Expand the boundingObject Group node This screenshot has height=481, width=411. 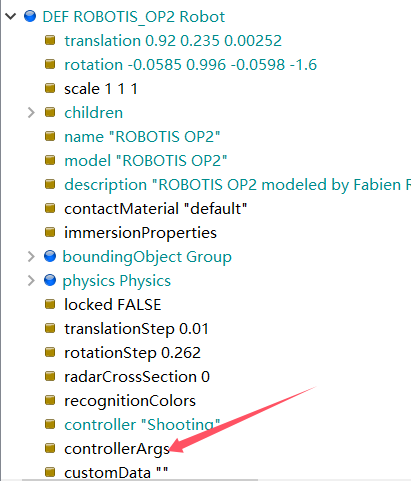[x=31, y=257]
